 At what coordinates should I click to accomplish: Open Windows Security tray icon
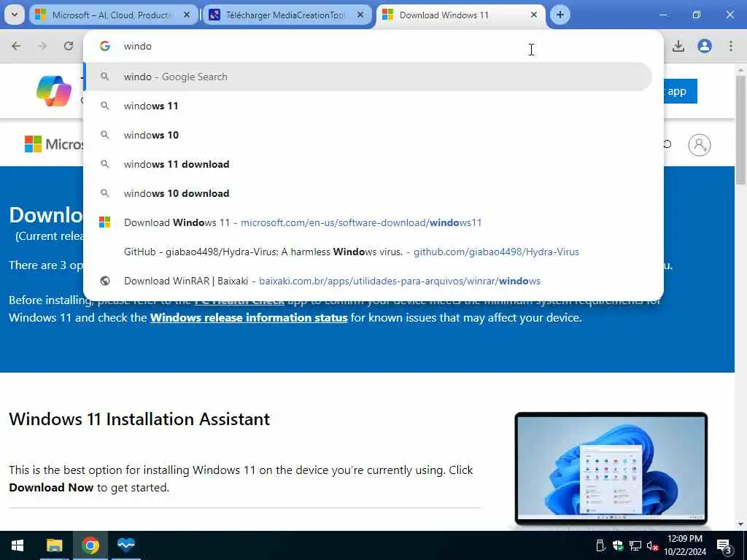[x=618, y=545]
